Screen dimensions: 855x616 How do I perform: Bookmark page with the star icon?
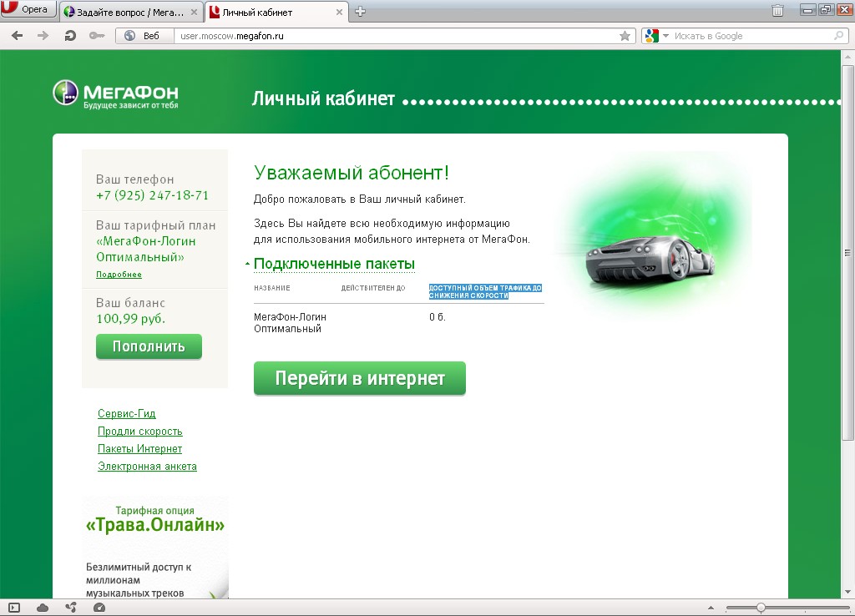625,36
